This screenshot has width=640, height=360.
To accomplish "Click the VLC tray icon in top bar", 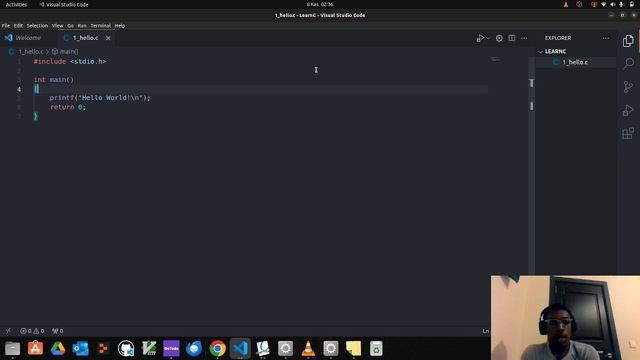I will click(x=566, y=4).
